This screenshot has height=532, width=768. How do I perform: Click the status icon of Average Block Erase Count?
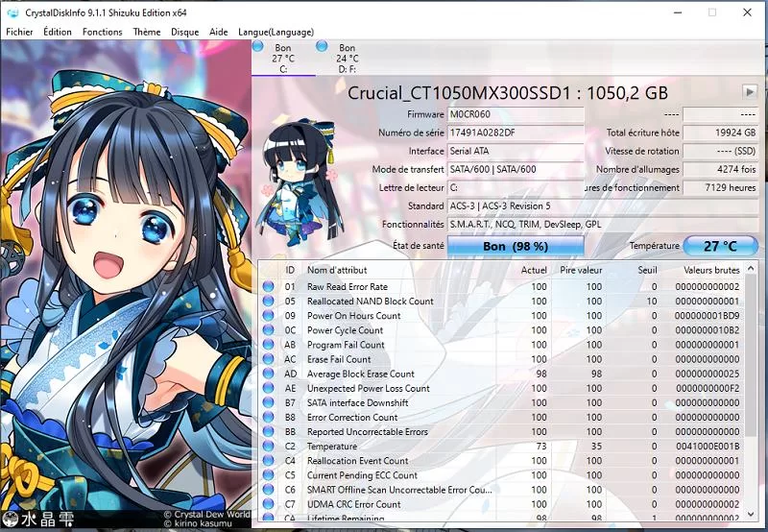[x=269, y=374]
